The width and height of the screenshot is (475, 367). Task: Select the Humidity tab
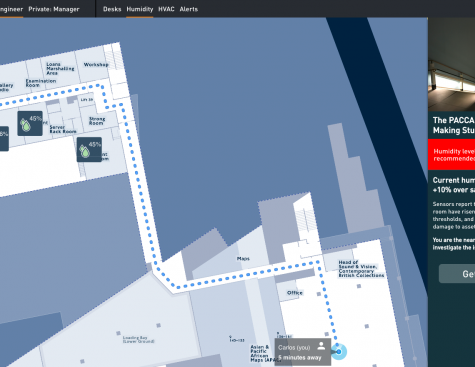[140, 9]
